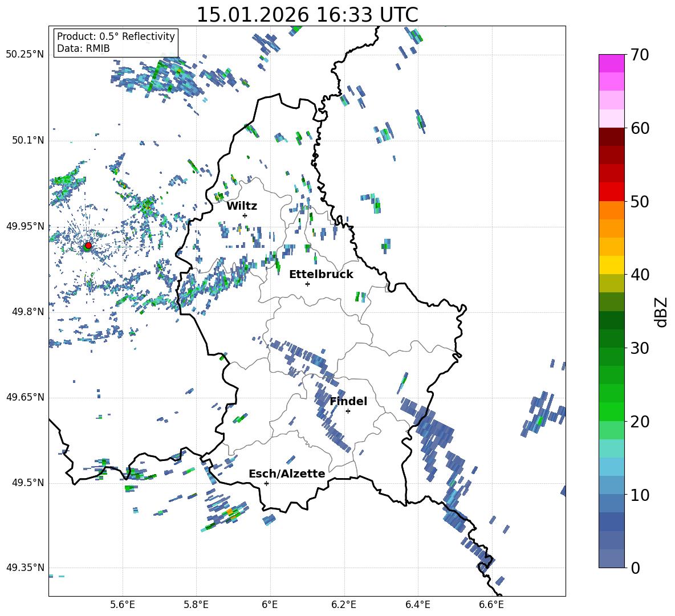Select the Ettelbruck city label
The height and width of the screenshot is (616, 675).
point(321,275)
